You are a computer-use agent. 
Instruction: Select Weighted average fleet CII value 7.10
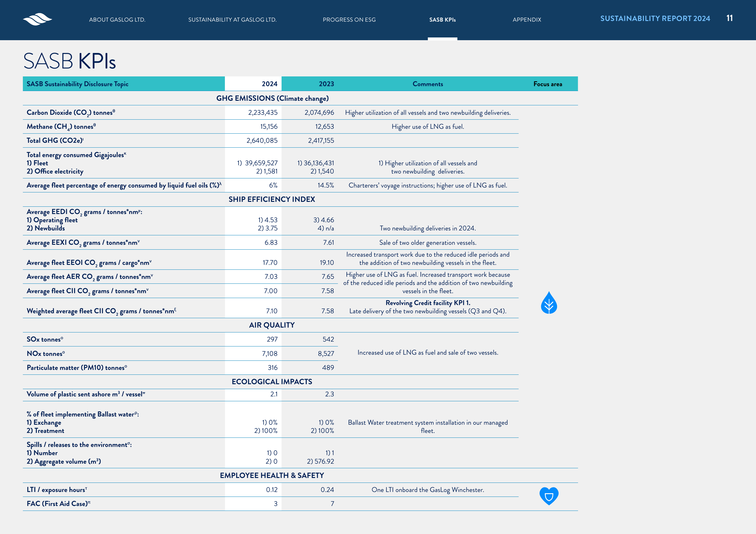271,311
